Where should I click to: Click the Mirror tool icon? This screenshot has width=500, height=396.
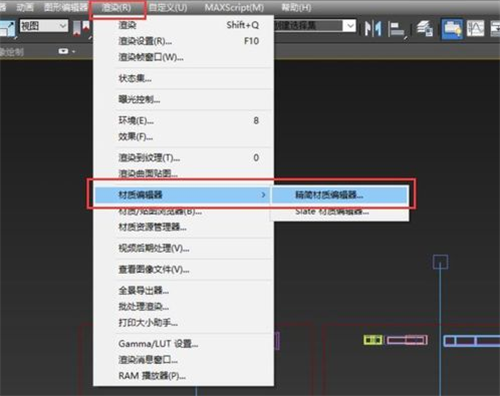pos(373,28)
